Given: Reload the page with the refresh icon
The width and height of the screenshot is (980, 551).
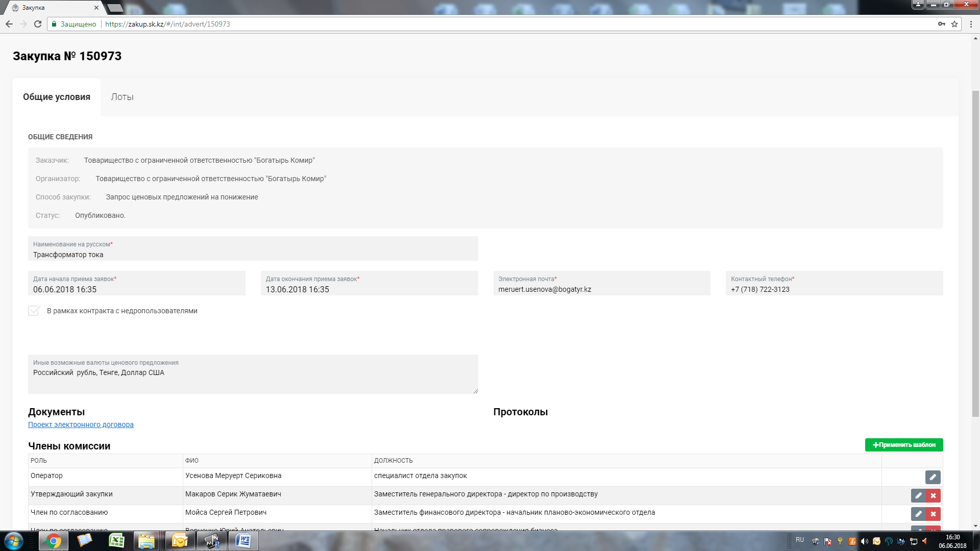Looking at the screenshot, I should coord(38,24).
